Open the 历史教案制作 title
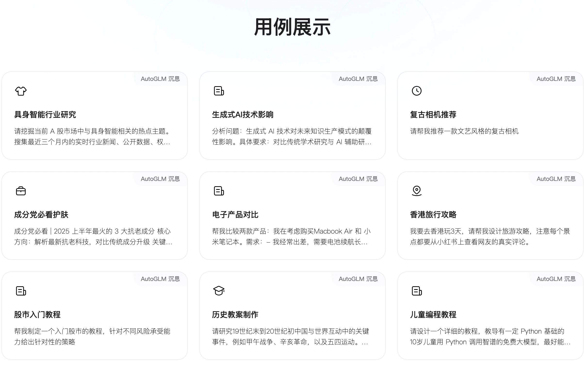This screenshot has width=588, height=371. pos(235,314)
